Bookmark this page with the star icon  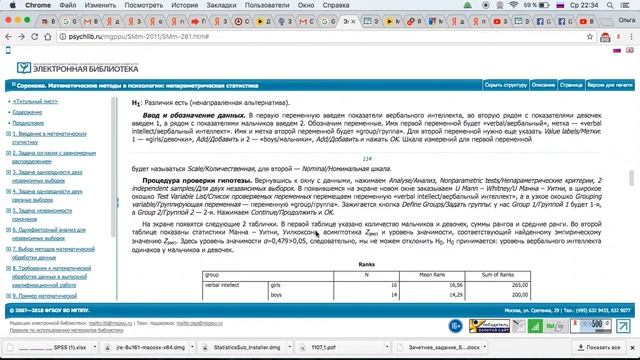click(590, 37)
